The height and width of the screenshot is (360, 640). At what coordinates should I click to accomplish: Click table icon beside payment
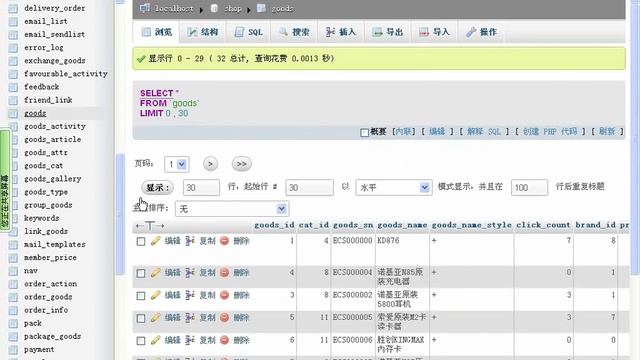pyautogui.click(x=13, y=350)
